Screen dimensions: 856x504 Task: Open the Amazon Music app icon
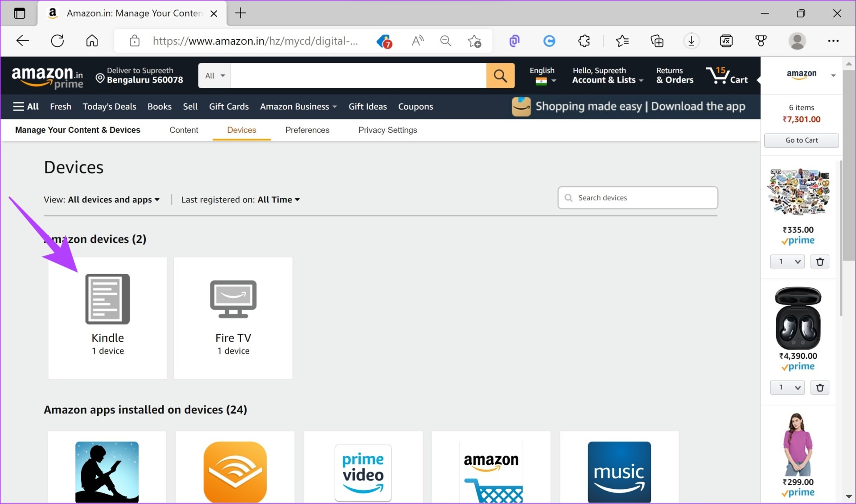[x=619, y=472]
